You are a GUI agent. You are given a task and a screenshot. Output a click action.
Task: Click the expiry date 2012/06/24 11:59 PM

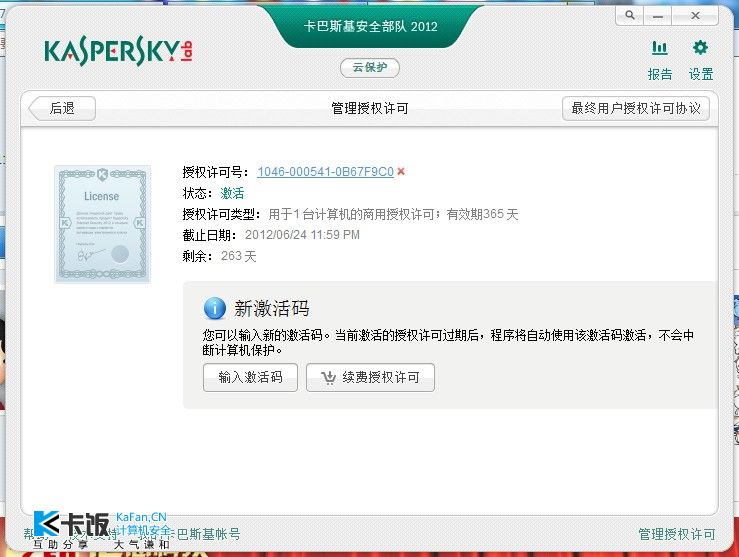302,235
